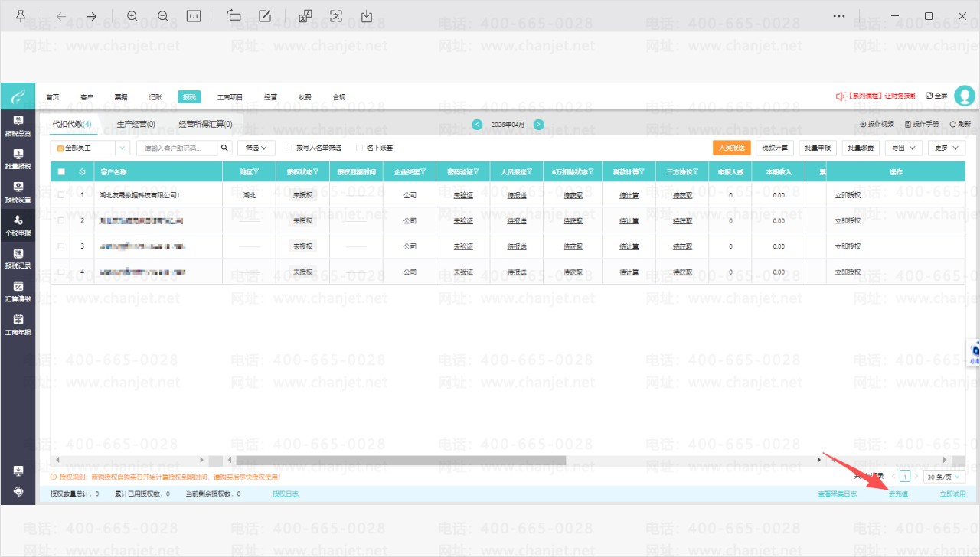The width and height of the screenshot is (980, 557).
Task: Rotate the image
Action: (x=234, y=16)
